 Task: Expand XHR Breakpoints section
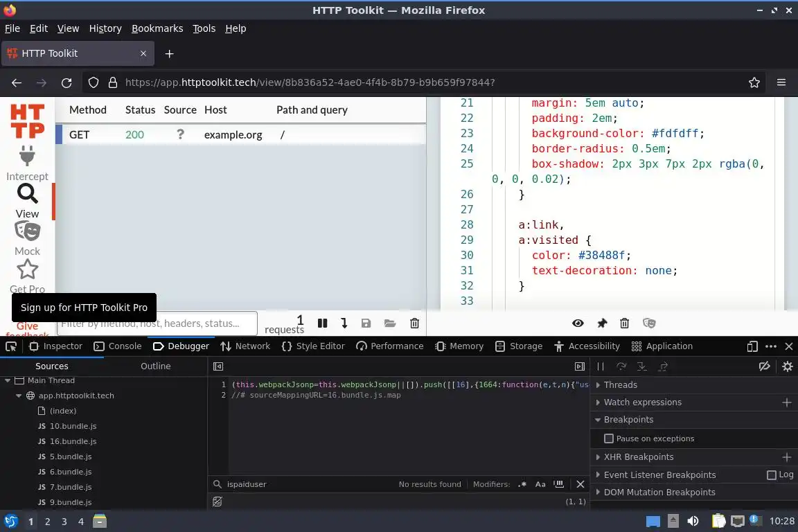638,457
